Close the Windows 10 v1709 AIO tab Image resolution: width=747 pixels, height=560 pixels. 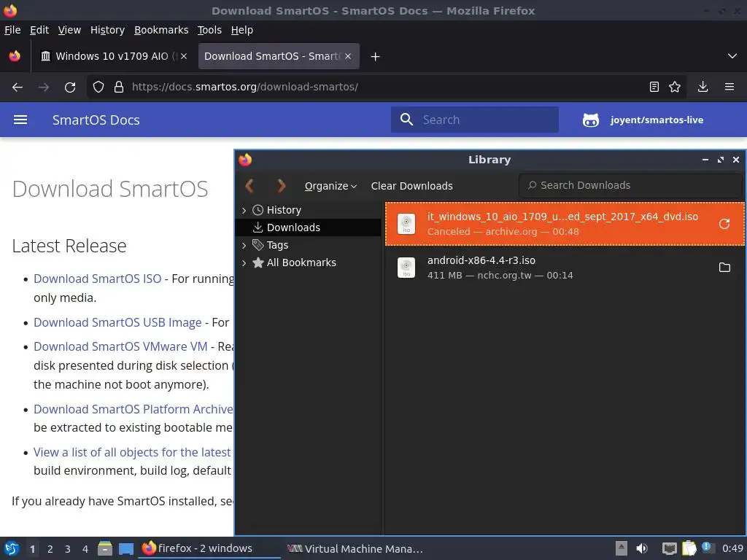[x=184, y=56]
